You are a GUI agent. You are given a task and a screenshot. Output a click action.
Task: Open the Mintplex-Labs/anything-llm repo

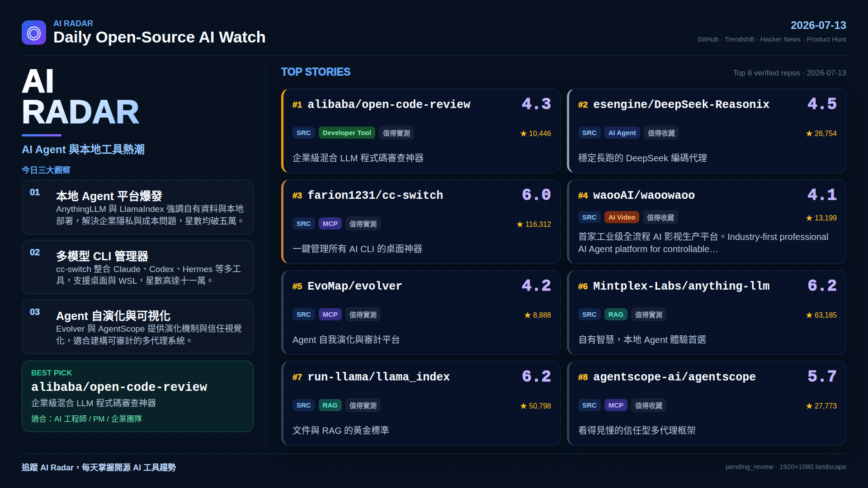pyautogui.click(x=681, y=286)
